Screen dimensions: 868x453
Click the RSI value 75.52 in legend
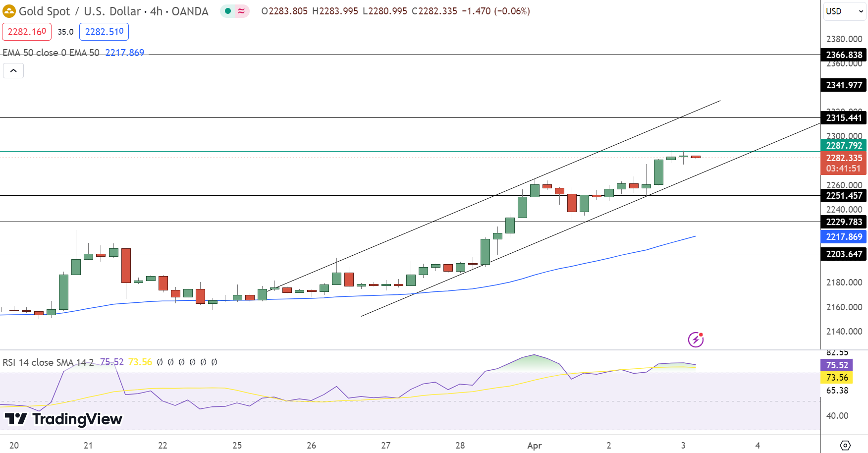111,362
